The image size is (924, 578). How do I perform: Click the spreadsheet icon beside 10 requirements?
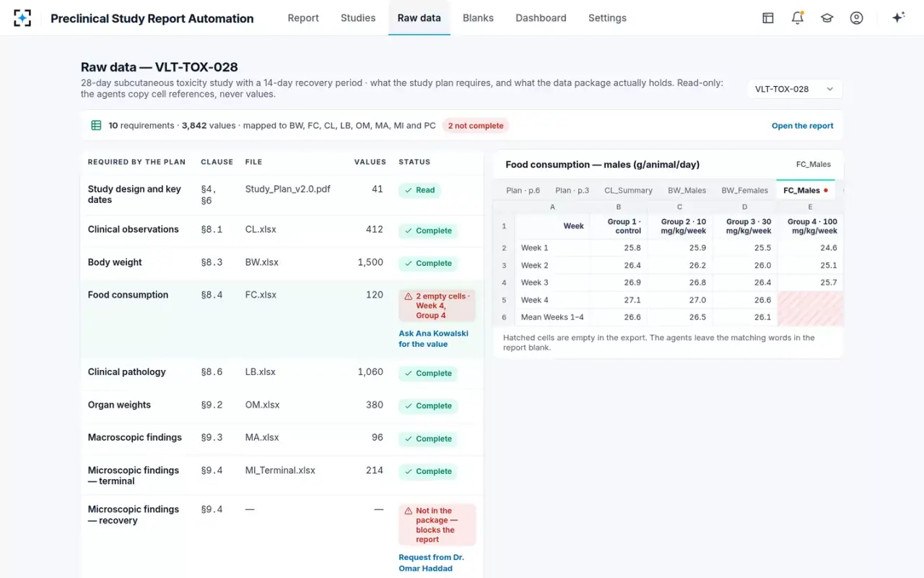pos(96,126)
